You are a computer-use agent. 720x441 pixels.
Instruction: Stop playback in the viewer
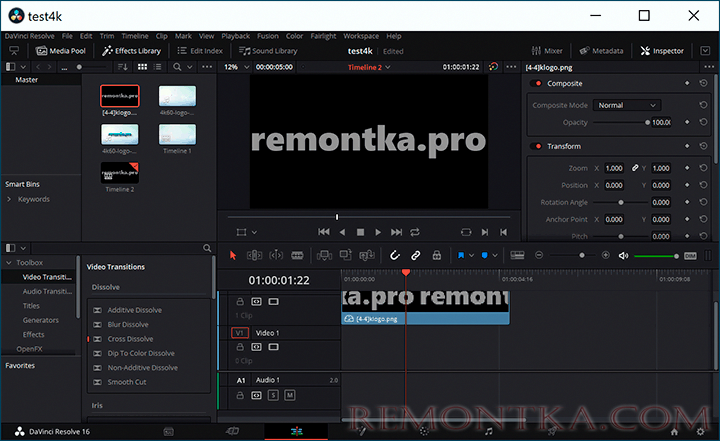[360, 232]
